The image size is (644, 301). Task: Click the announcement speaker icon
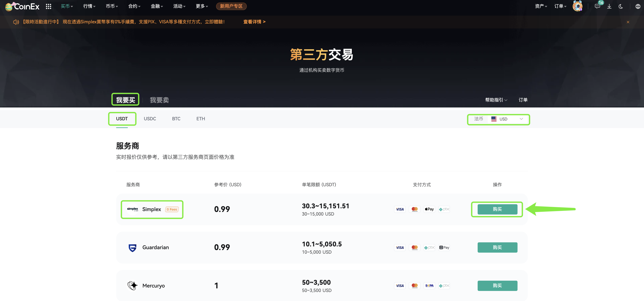click(16, 22)
